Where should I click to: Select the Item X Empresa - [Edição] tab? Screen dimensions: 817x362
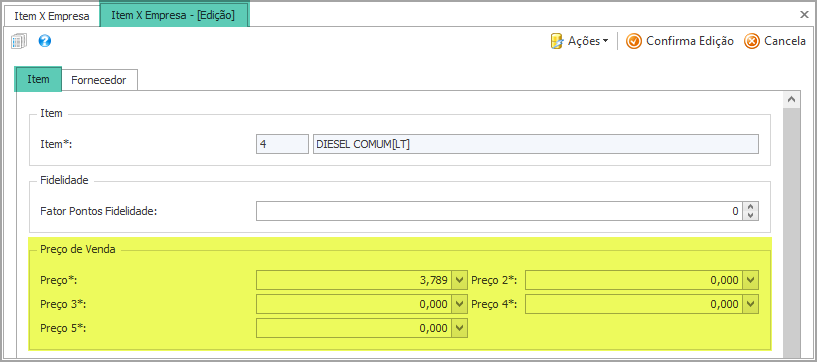tap(174, 15)
